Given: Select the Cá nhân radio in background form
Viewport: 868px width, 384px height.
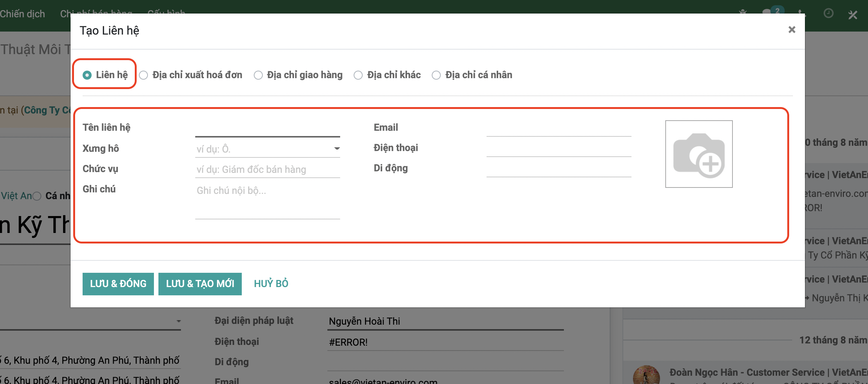Looking at the screenshot, I should [x=37, y=196].
